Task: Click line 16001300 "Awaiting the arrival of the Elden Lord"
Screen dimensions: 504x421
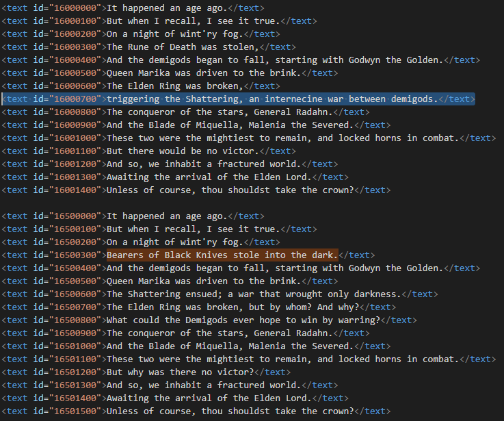Action: (175, 177)
